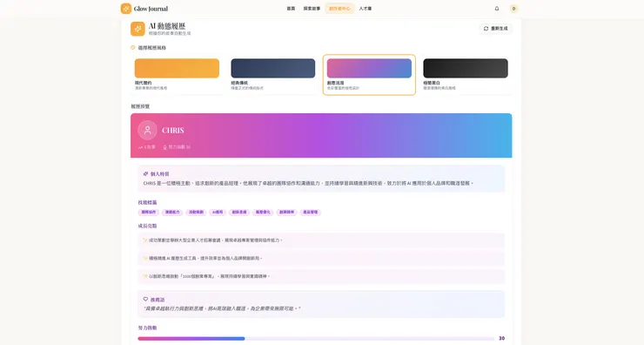Click the highlight row about 大型企業人才招募會議
Image resolution: width=644 pixels, height=345 pixels.
click(321, 240)
